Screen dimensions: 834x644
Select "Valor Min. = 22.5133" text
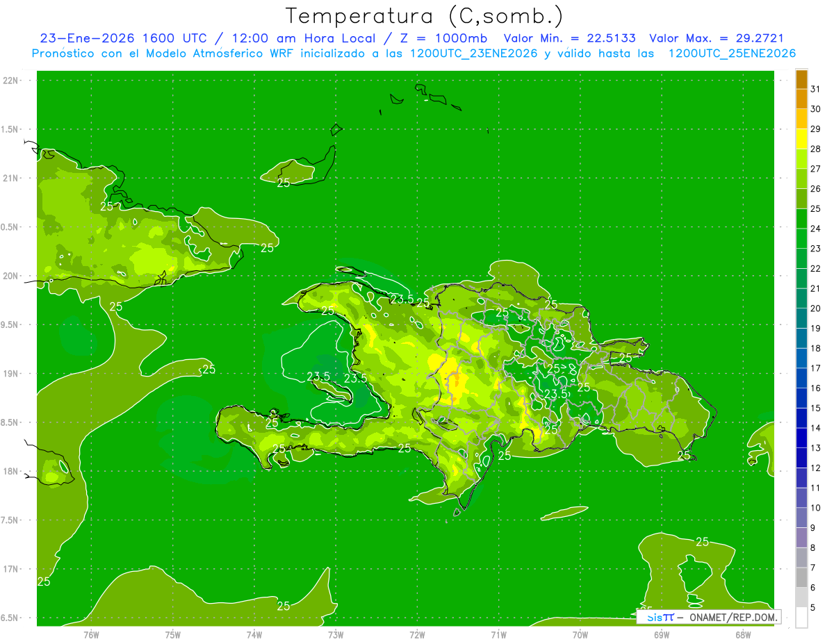[570, 39]
